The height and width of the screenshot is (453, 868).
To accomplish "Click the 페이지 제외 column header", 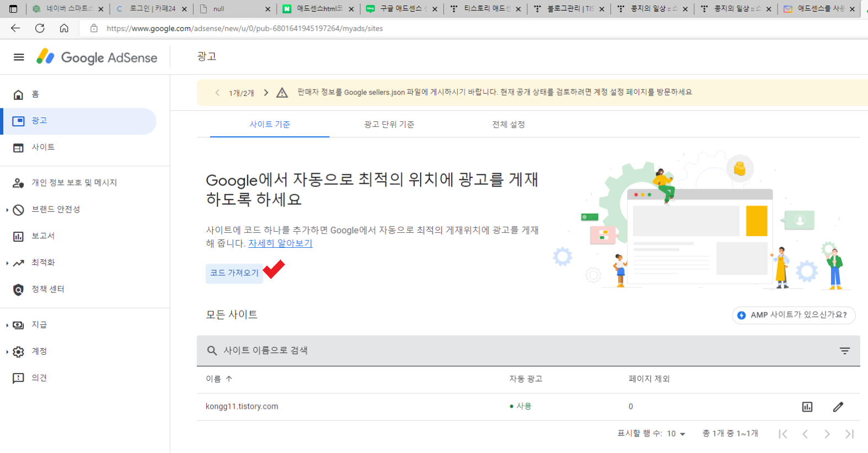I will 649,379.
